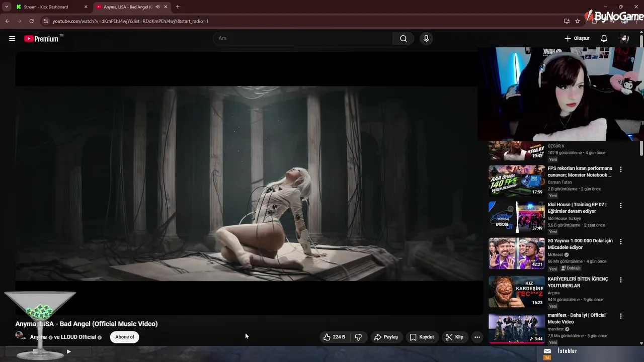Subscribe with the Abone ol button
The image size is (644, 362).
pyautogui.click(x=125, y=337)
